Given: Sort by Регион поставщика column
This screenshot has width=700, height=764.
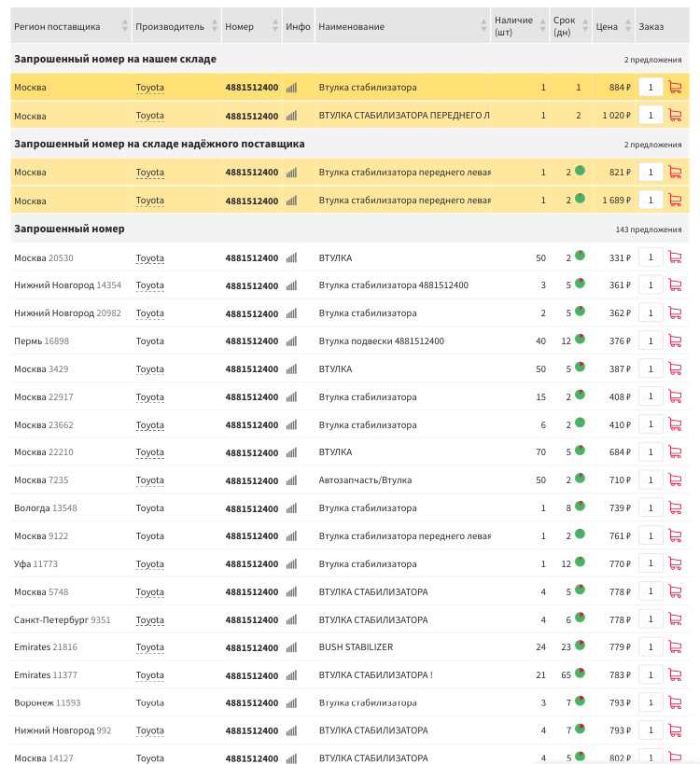Looking at the screenshot, I should pyautogui.click(x=125, y=26).
